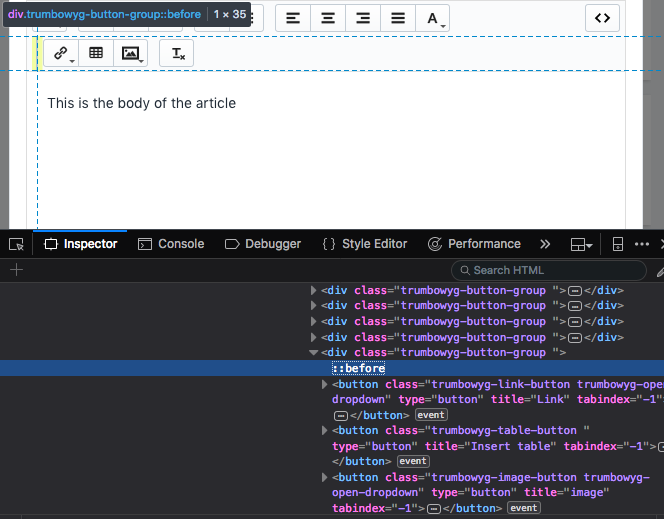
Task: Expand the trumbowyg-table-button node
Action: pos(324,431)
